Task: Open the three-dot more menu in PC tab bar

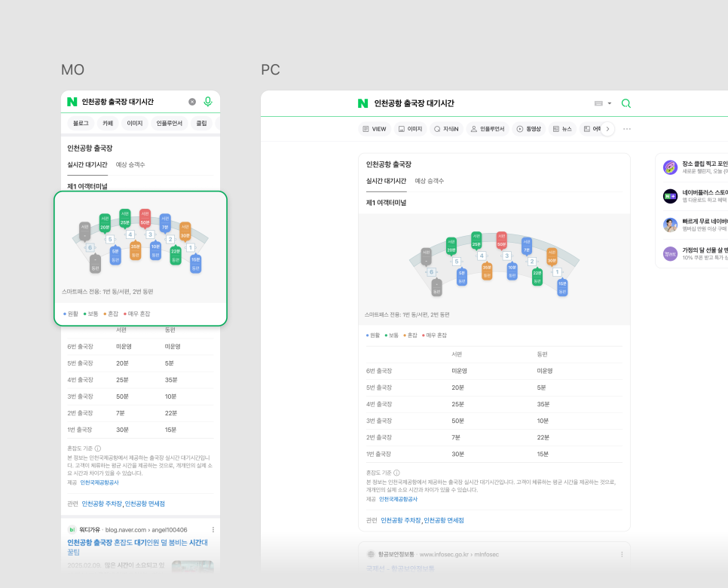Action: point(626,129)
